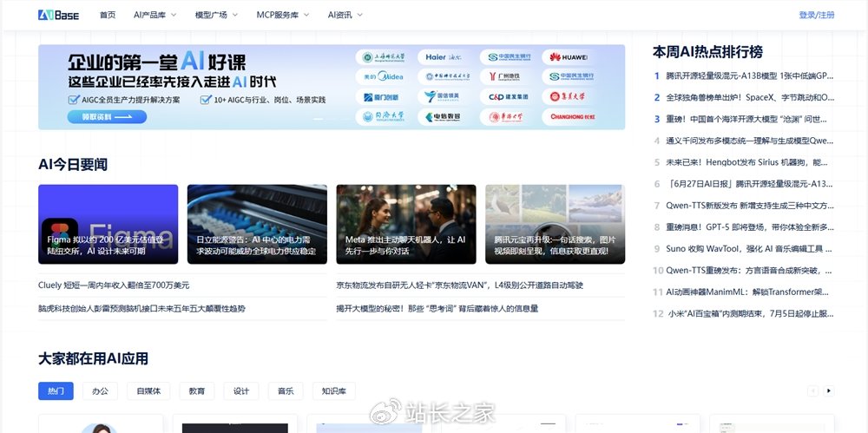Open the 脑虎科技创始人彭雷 headline

[x=141, y=308]
